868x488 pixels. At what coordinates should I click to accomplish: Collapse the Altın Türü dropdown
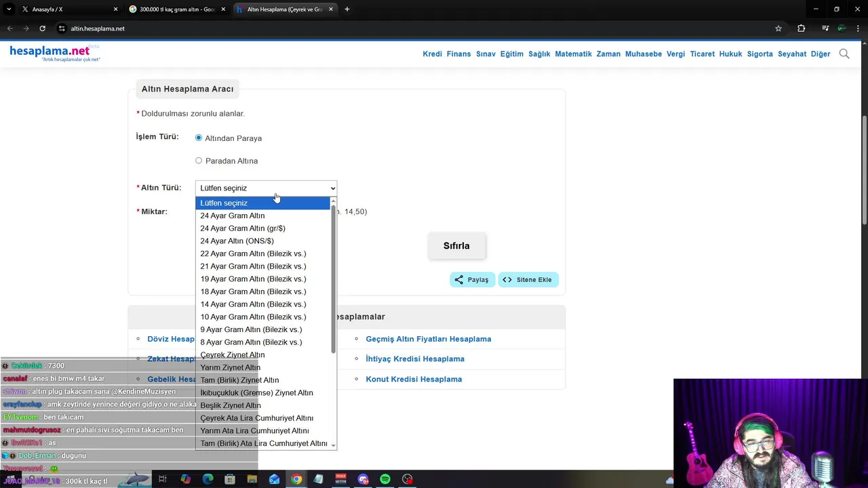(x=266, y=188)
